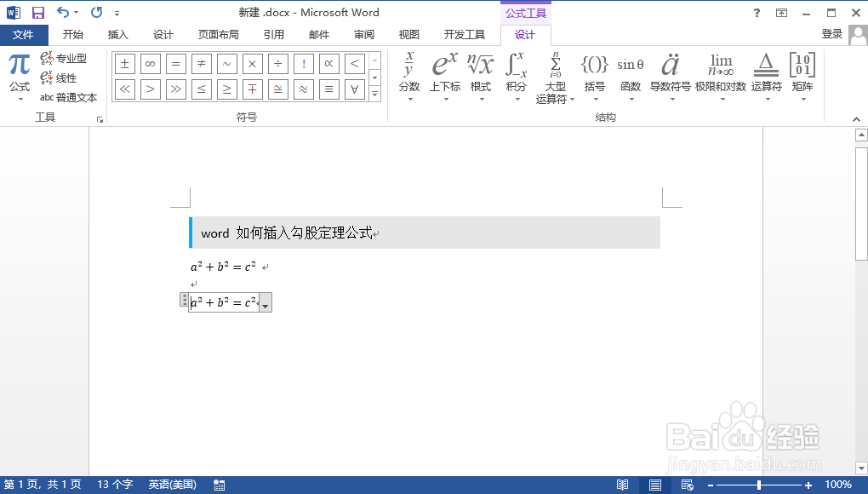Open the Fraction (分数) structure dropdown
The height and width of the screenshot is (494, 868).
409,77
